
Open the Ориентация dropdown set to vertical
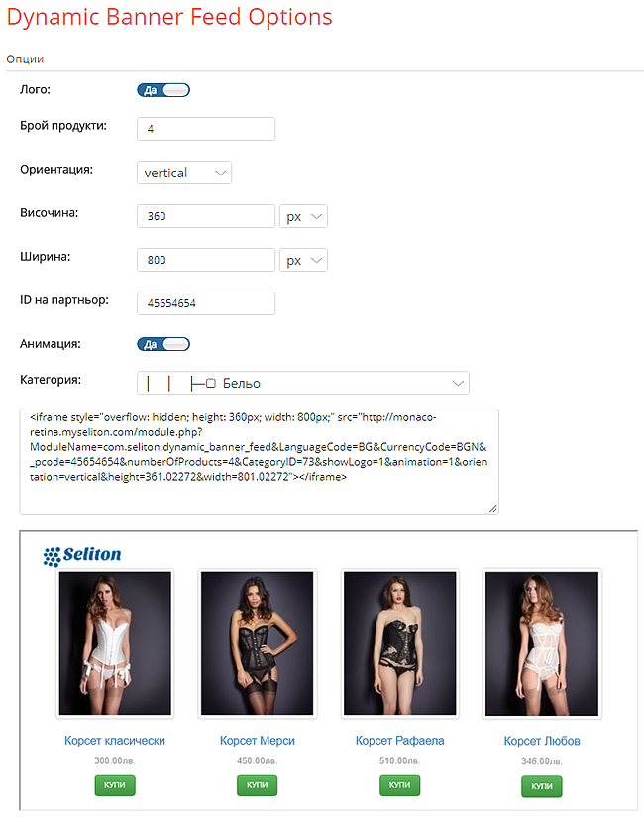pyautogui.click(x=184, y=173)
